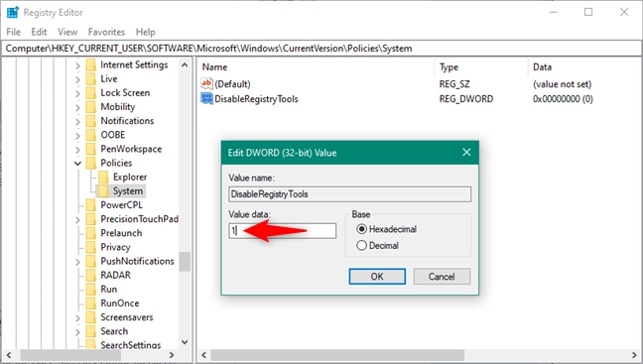Click the Search folder icon

click(91, 331)
